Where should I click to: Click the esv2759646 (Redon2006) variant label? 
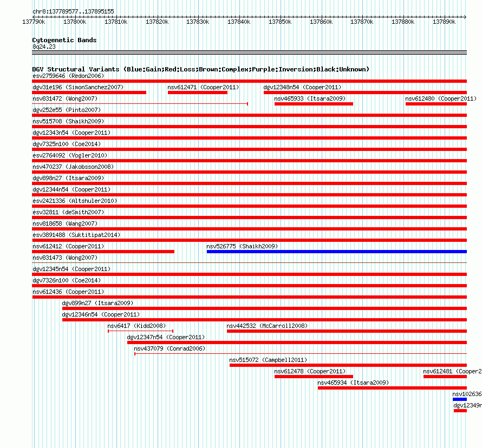click(68, 76)
